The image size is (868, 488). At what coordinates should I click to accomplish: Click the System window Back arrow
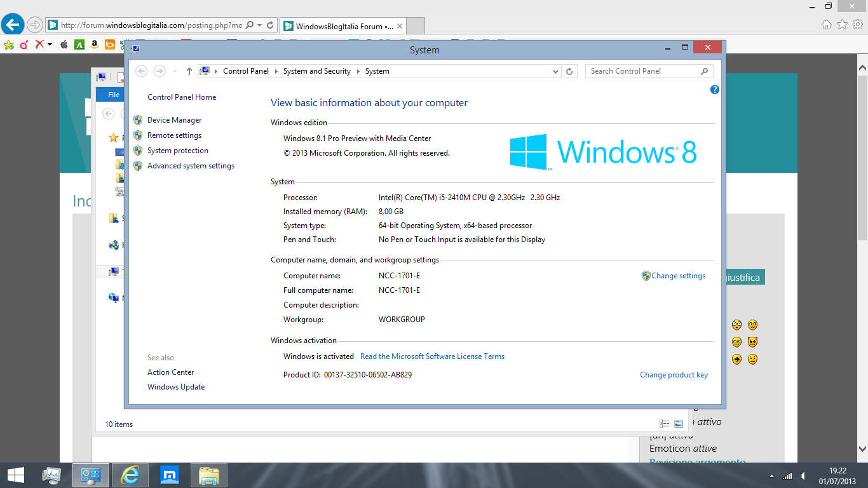click(142, 71)
